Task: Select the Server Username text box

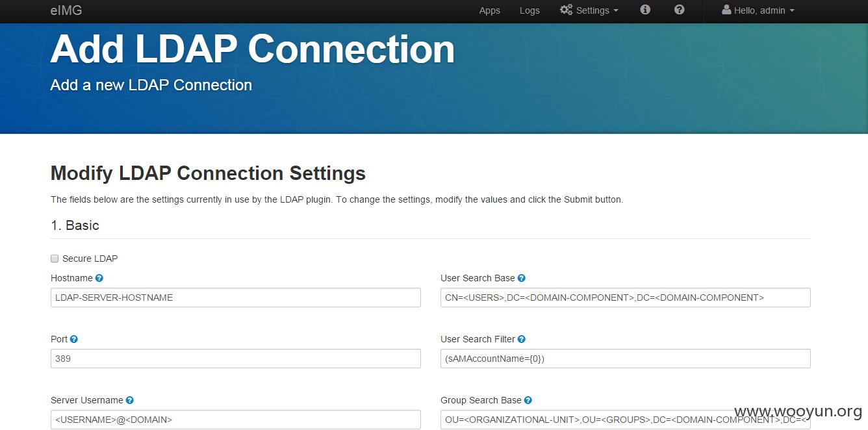Action: [x=236, y=420]
